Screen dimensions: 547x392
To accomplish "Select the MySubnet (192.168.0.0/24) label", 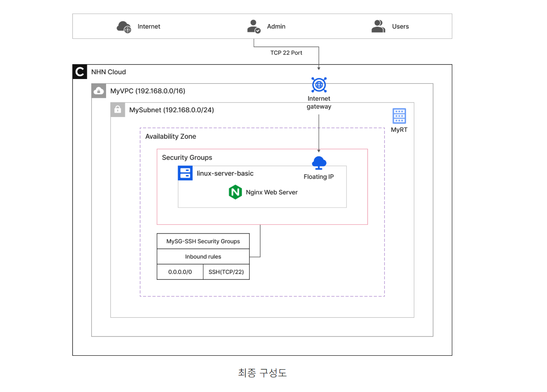I will click(172, 110).
